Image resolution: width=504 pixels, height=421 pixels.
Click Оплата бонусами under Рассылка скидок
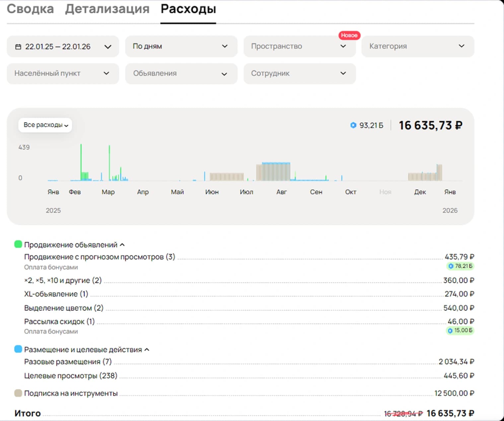(x=51, y=331)
